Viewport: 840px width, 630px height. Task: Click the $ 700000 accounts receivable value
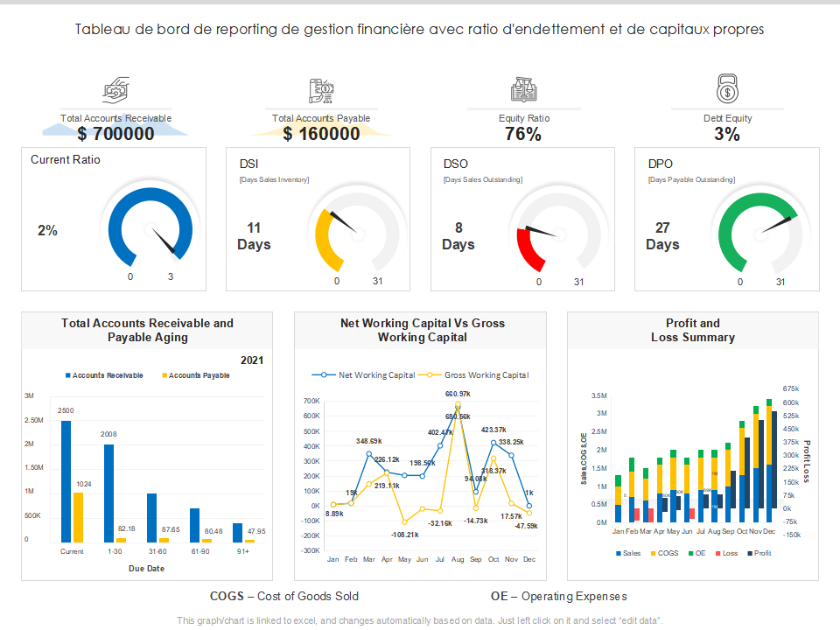115,134
